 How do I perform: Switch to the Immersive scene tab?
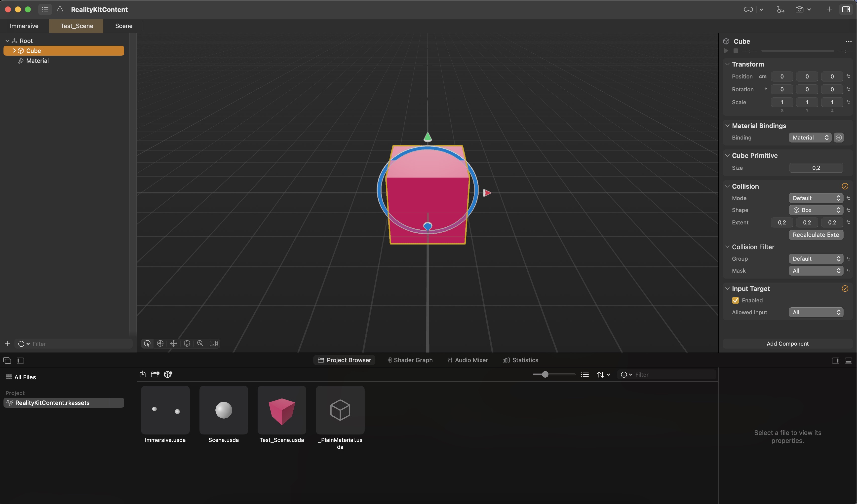(x=24, y=26)
